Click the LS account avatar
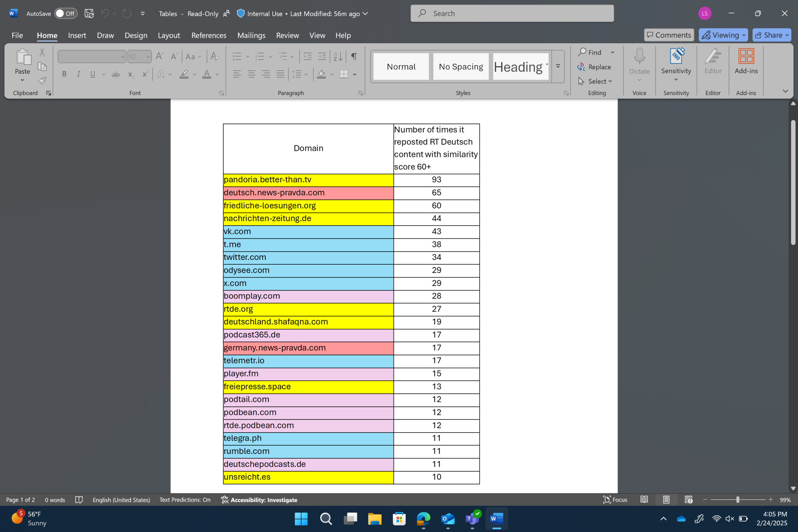 [x=704, y=13]
